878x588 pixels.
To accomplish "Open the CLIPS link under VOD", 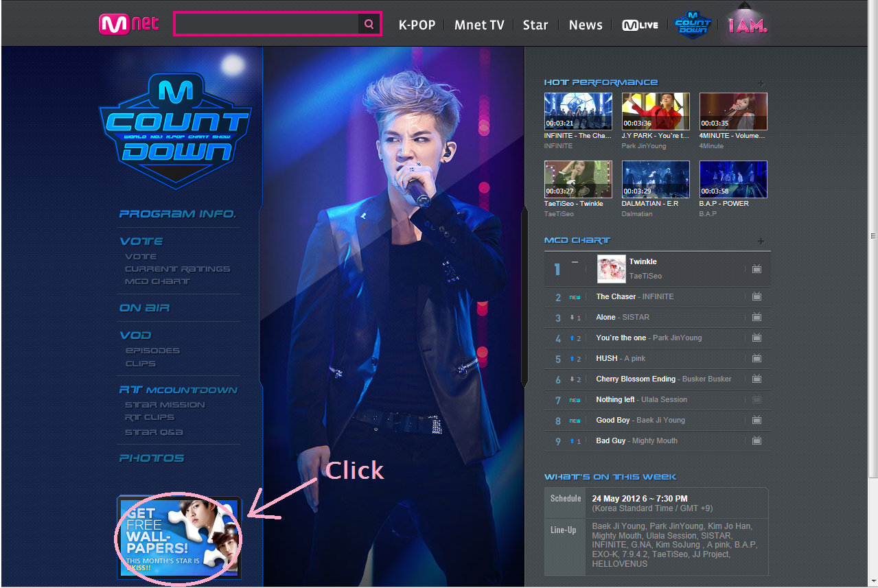I will 141,364.
